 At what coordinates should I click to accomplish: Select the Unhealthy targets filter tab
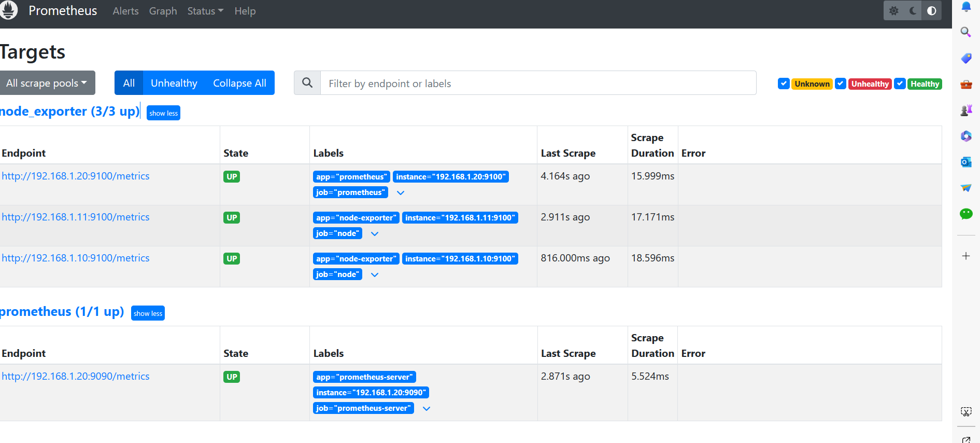174,83
